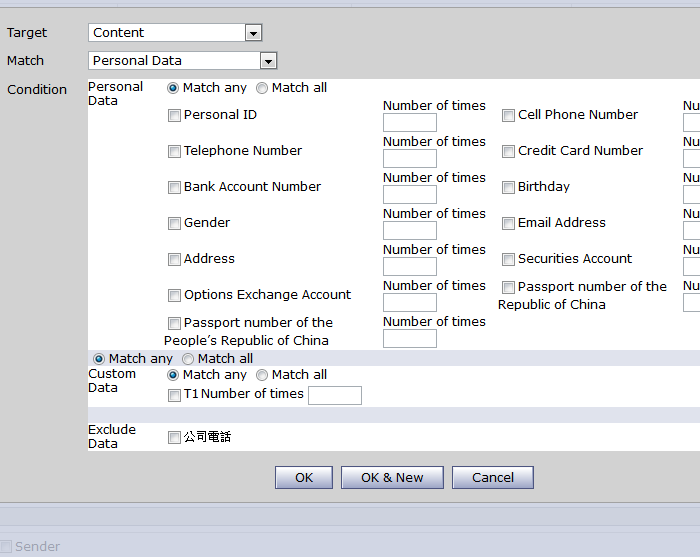Select Match any under Custom Data
Screen dimensions: 700x557
[174, 375]
